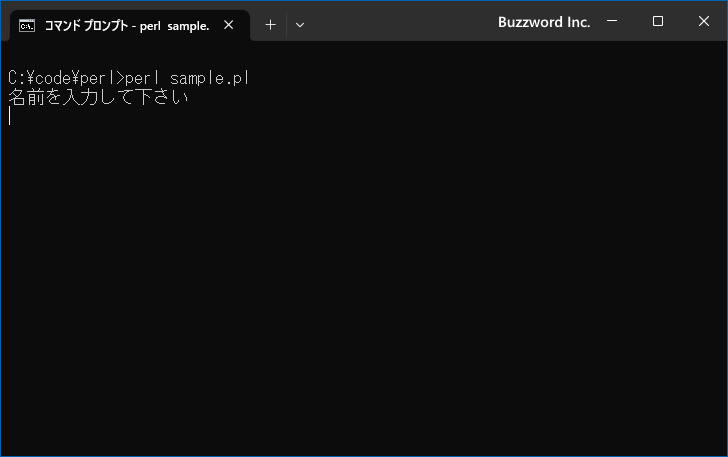Click the empty title bar drag area

400,22
